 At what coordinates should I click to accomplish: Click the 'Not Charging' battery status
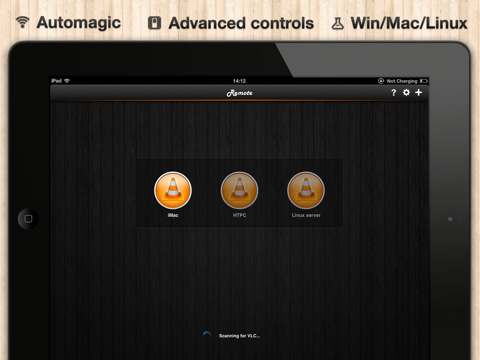point(402,81)
